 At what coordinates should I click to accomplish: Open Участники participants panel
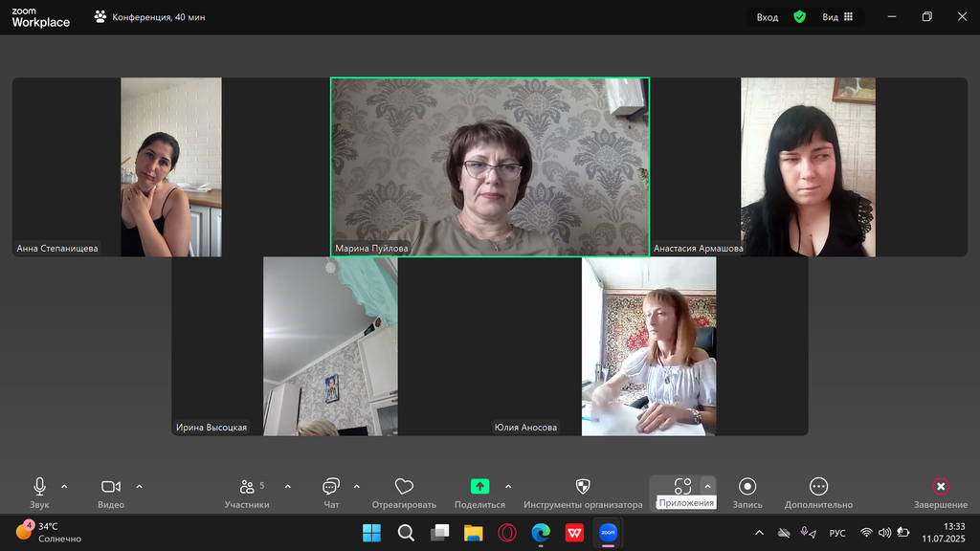click(247, 487)
